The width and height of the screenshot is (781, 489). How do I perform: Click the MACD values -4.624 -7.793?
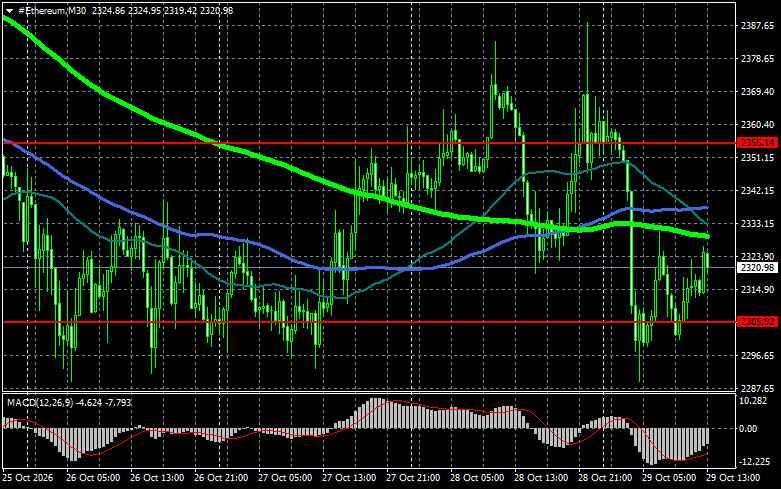tap(105, 402)
